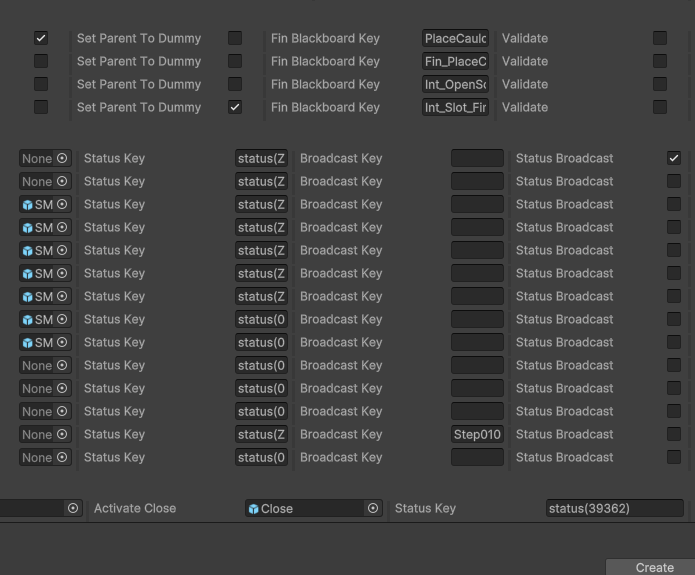695x575 pixels.
Task: Open object picker for None in first status row
Action: [62, 158]
